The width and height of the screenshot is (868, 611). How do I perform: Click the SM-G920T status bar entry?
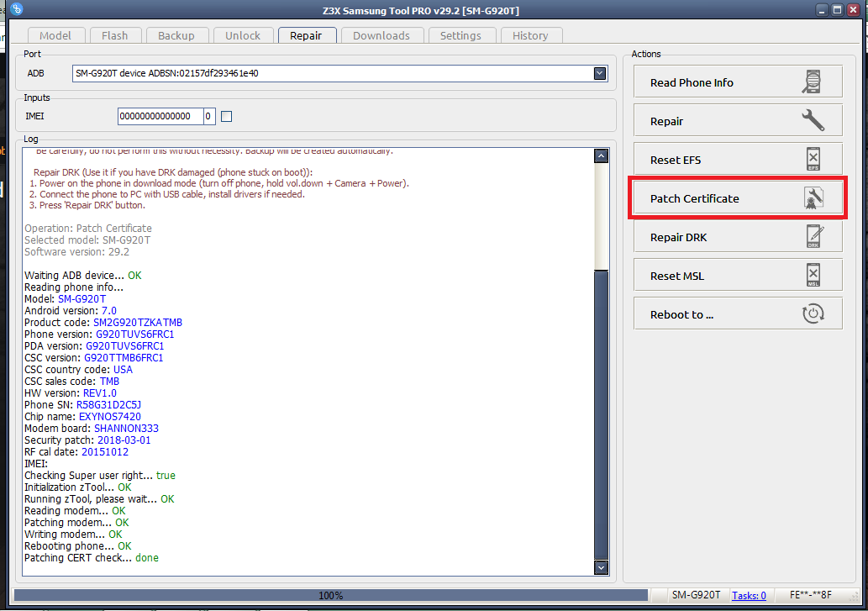[x=696, y=595]
